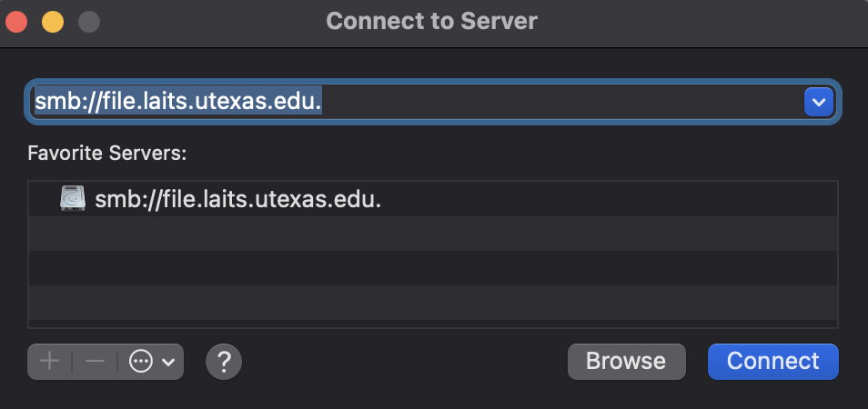Image resolution: width=868 pixels, height=409 pixels.
Task: Click the Browse button
Action: click(x=626, y=362)
